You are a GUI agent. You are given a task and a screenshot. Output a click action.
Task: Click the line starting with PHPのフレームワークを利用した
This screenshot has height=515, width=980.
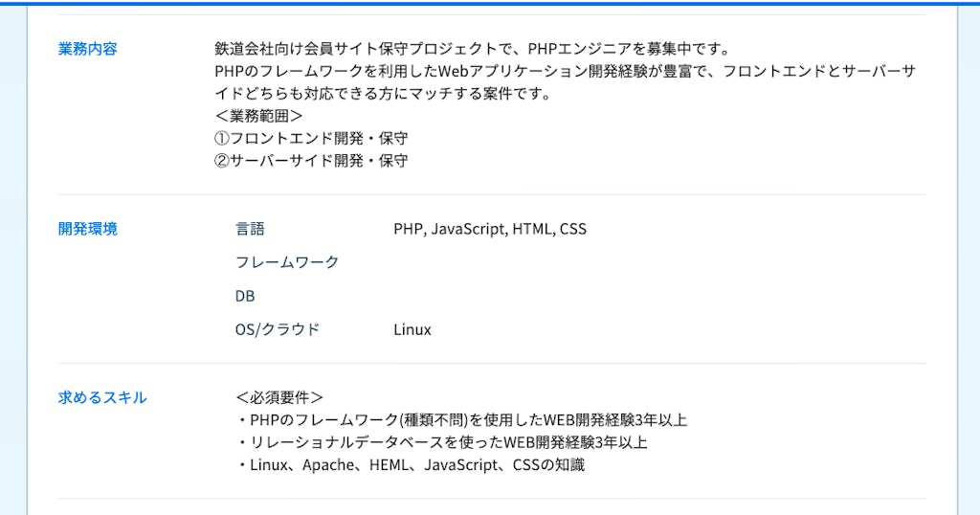click(565, 72)
